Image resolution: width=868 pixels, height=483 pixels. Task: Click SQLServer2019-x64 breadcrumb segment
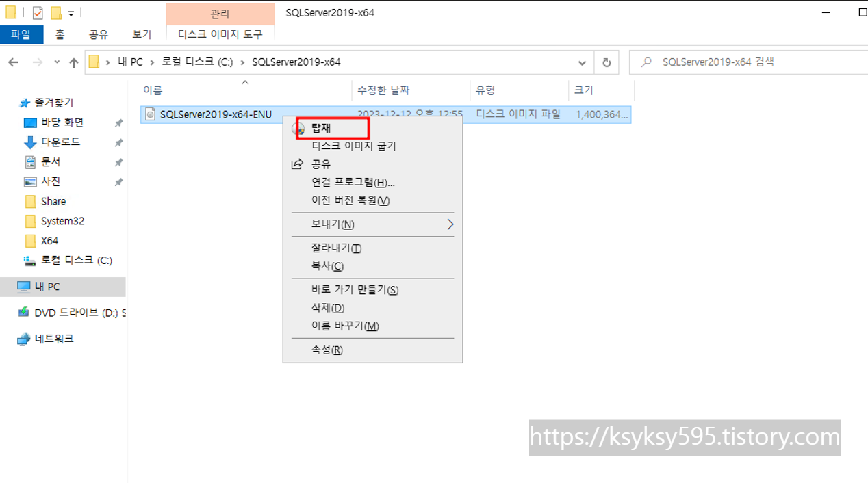click(x=296, y=62)
